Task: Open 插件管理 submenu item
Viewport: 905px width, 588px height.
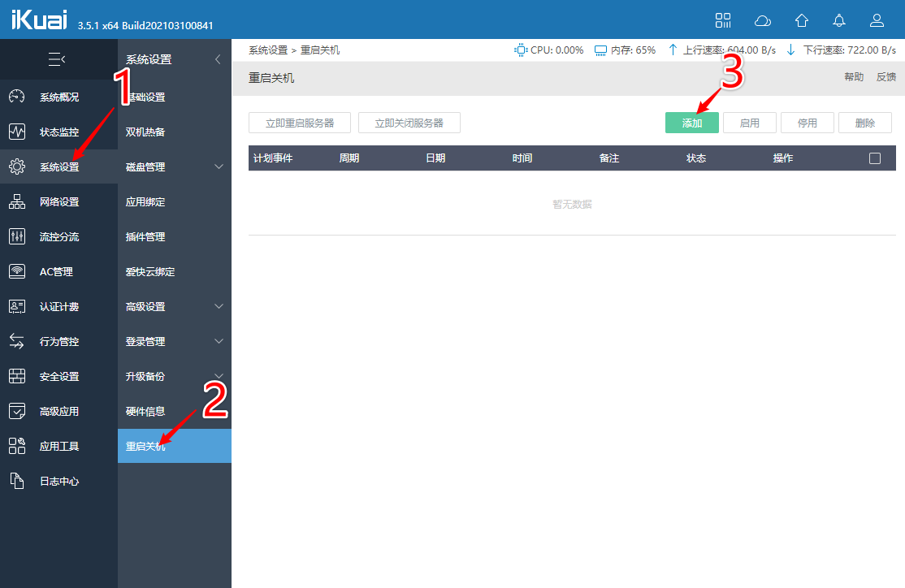Action: point(175,236)
